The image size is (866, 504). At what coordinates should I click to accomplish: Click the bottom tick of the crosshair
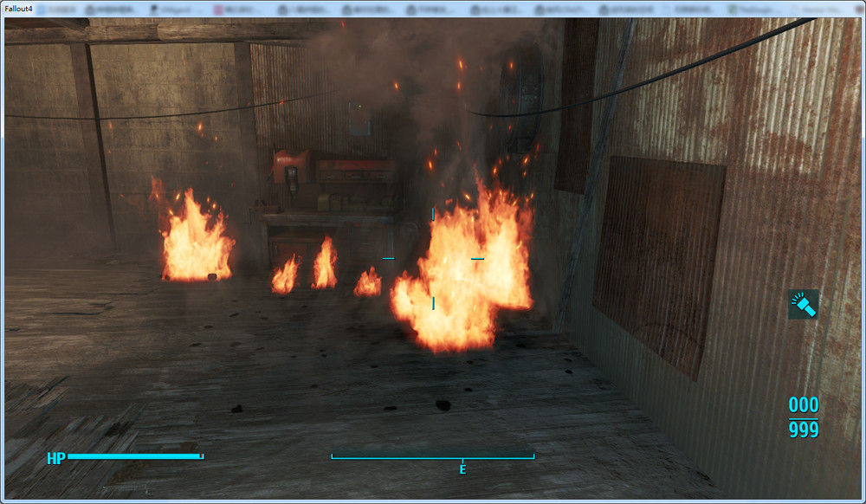[x=433, y=302]
